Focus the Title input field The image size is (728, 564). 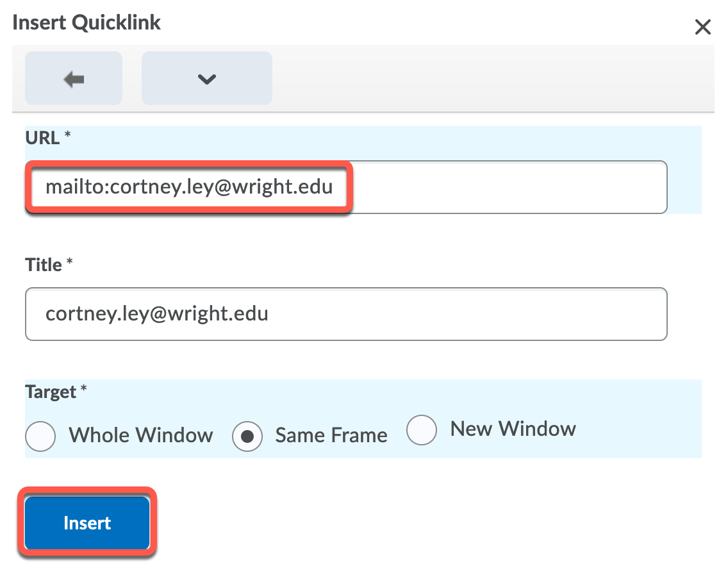[x=346, y=314]
